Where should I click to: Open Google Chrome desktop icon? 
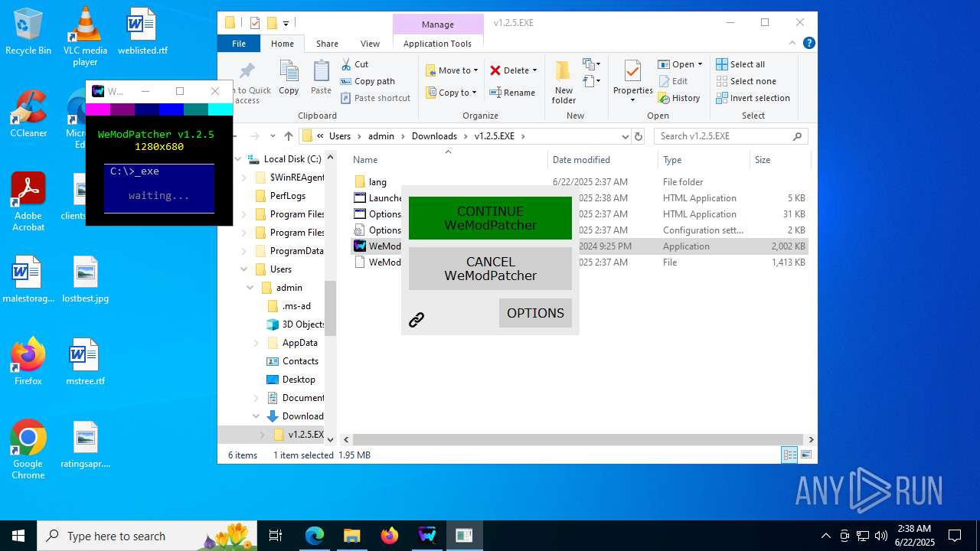[x=28, y=450]
